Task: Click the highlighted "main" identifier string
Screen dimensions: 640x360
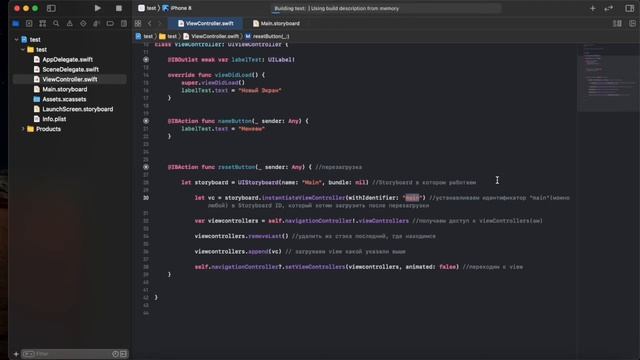Action: pos(412,198)
